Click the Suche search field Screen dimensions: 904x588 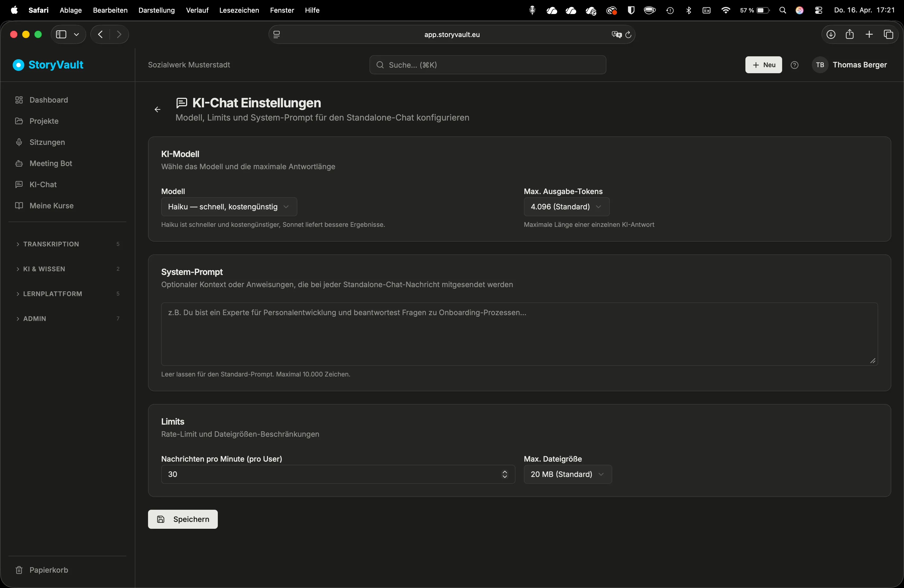coord(488,65)
